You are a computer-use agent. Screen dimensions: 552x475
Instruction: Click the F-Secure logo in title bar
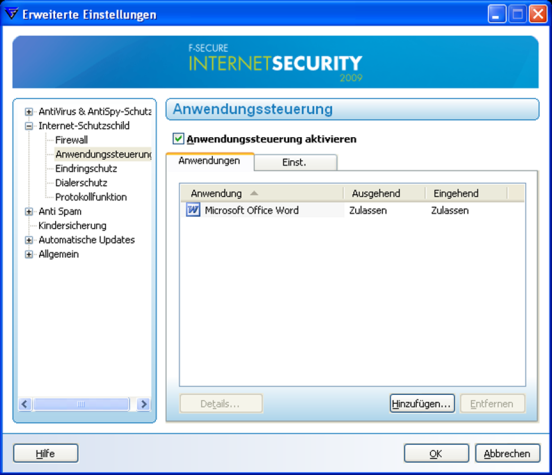point(12,14)
